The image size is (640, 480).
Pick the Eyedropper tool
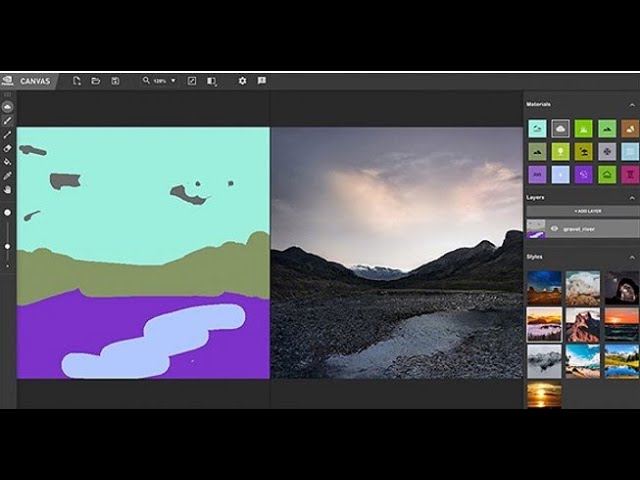click(x=8, y=175)
